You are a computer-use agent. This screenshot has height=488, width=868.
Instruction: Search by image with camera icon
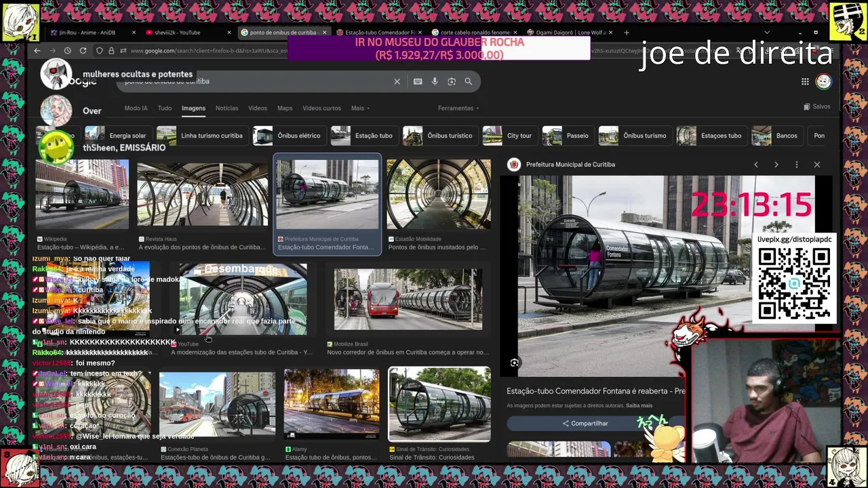(x=452, y=81)
